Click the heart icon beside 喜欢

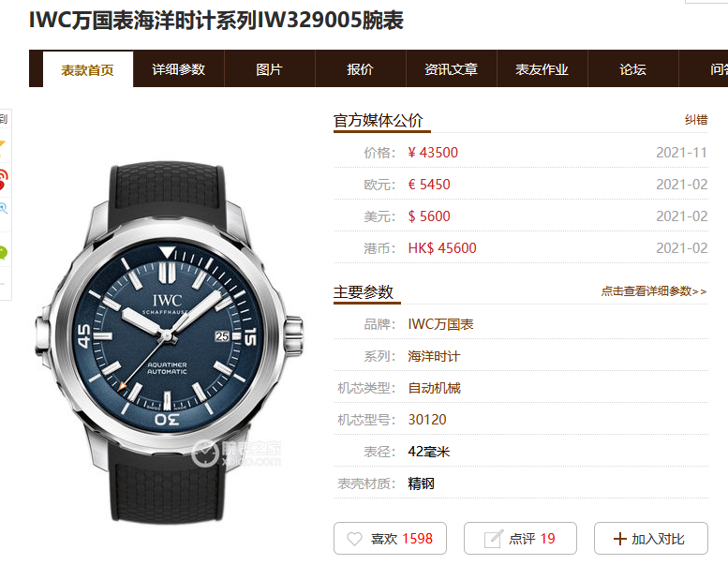(x=354, y=539)
